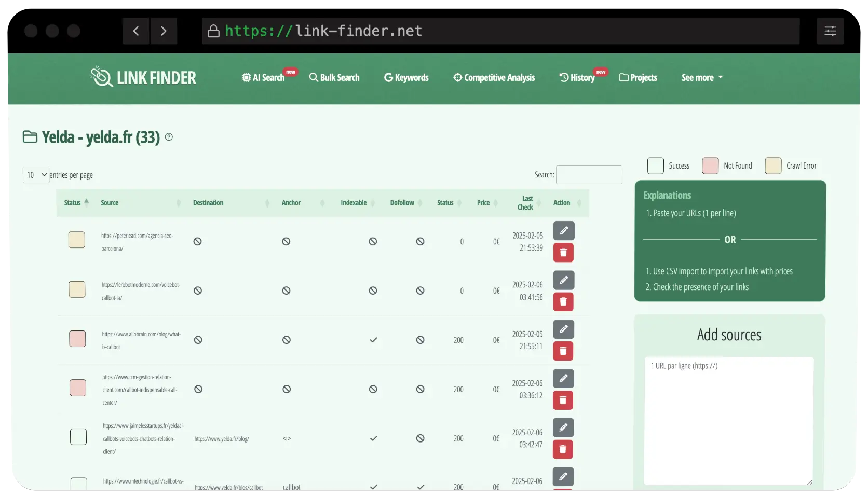Screen dimensions: 868x497
Task: Open mtechnologie.fr callbot source link
Action: (x=143, y=481)
